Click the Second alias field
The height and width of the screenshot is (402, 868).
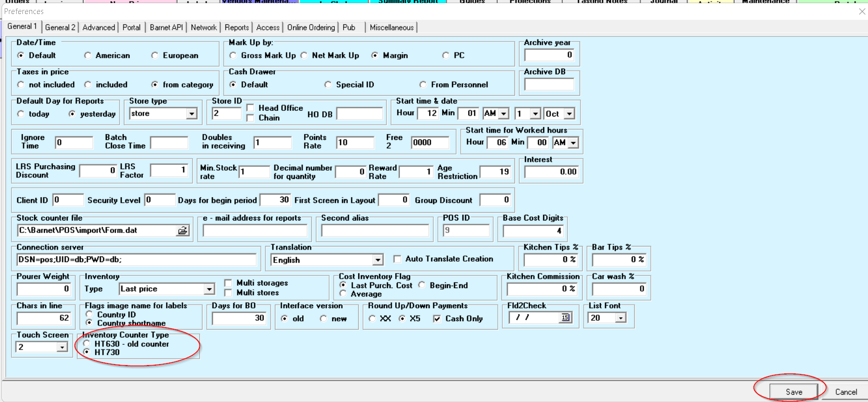(x=375, y=230)
